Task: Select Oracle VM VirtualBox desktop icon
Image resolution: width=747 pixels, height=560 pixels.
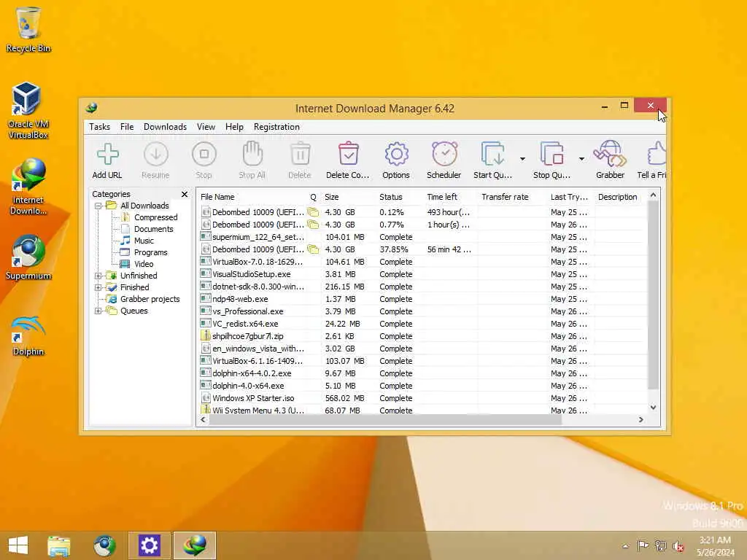Action: pyautogui.click(x=28, y=111)
